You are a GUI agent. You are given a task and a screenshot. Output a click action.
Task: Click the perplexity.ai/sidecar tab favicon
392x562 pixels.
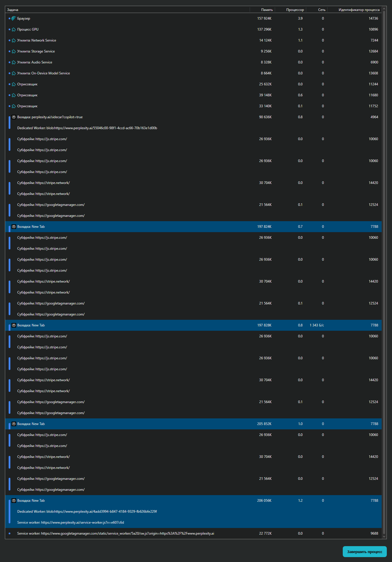click(14, 117)
